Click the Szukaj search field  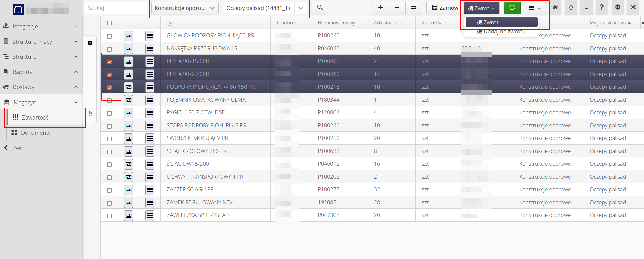click(115, 8)
